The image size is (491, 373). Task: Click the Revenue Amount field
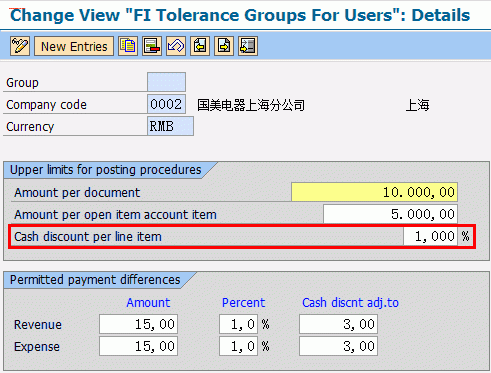[138, 324]
